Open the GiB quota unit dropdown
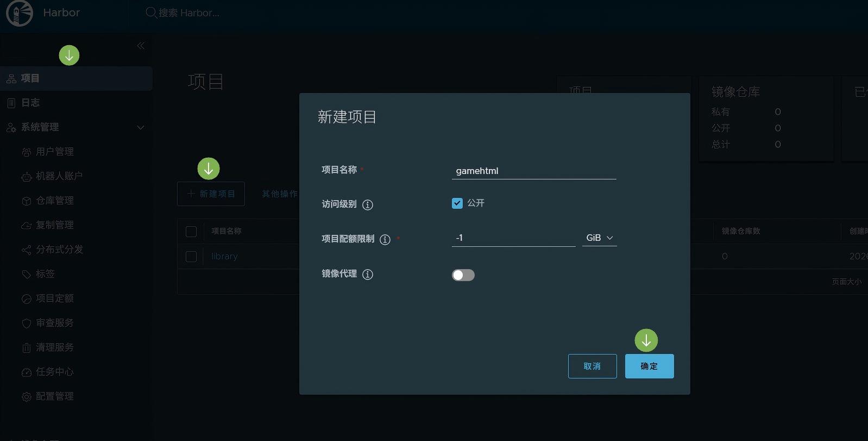868x441 pixels. (x=599, y=238)
